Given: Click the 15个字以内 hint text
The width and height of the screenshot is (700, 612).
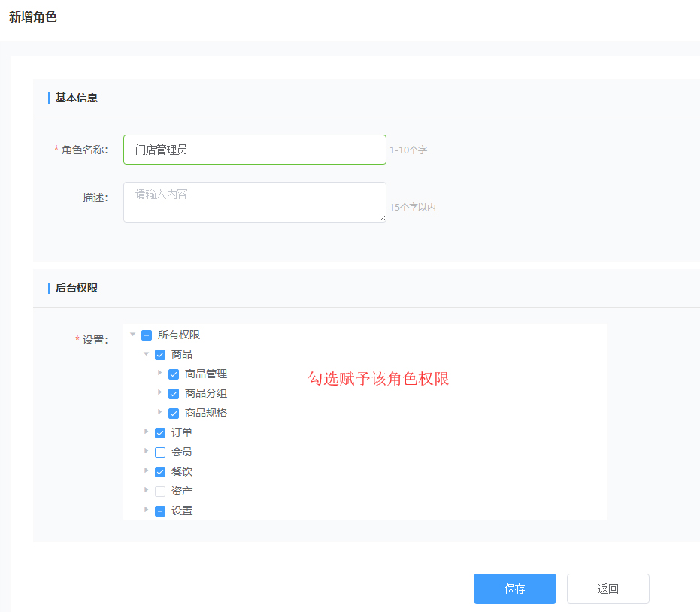Looking at the screenshot, I should 413,207.
